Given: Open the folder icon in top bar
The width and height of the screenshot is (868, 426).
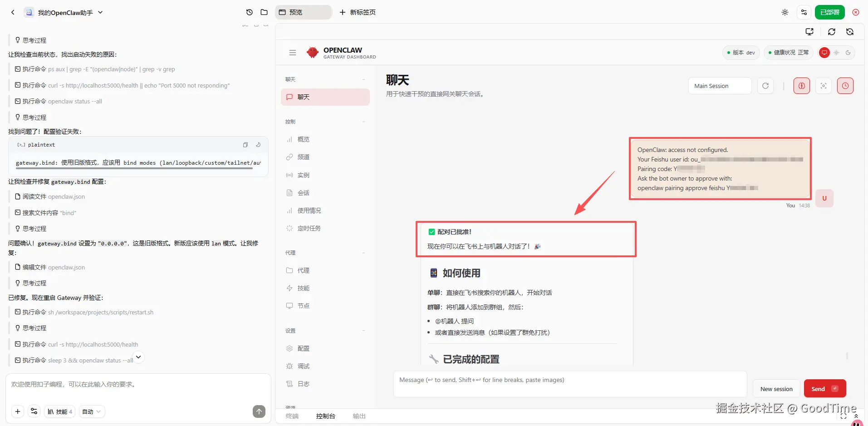Looking at the screenshot, I should pyautogui.click(x=264, y=12).
